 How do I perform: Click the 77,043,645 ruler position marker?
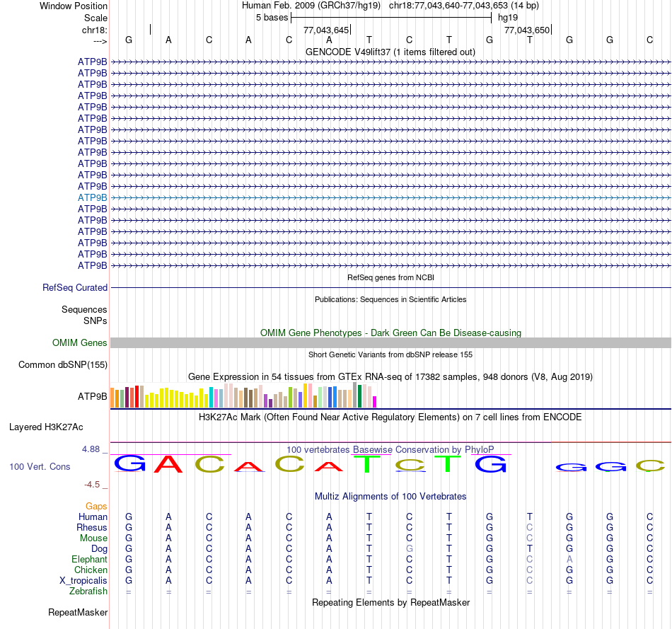[x=326, y=30]
